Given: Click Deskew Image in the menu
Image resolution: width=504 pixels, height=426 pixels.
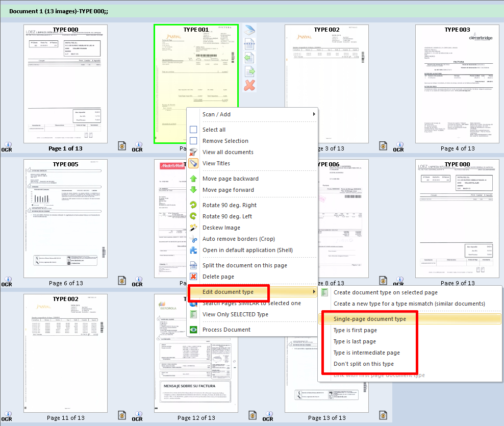Looking at the screenshot, I should 221,228.
